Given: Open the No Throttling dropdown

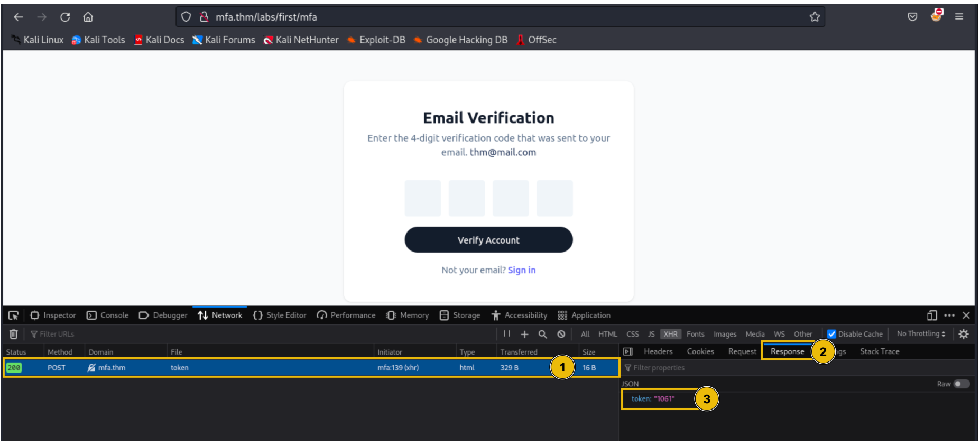Looking at the screenshot, I should (x=921, y=334).
